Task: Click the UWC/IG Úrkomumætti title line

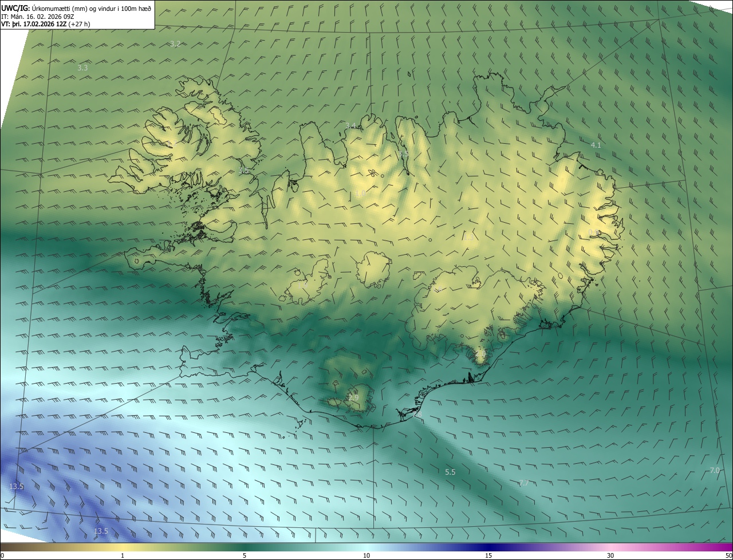Action: tap(76, 7)
